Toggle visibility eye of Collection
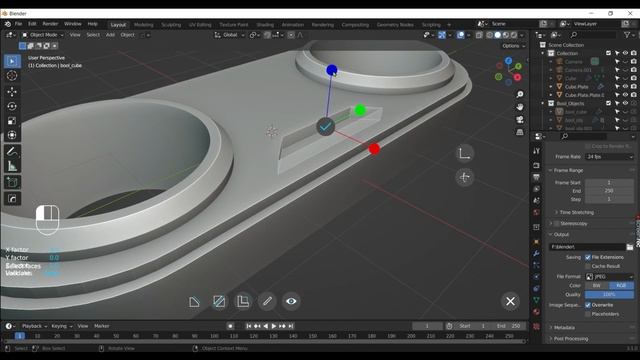 [625, 53]
